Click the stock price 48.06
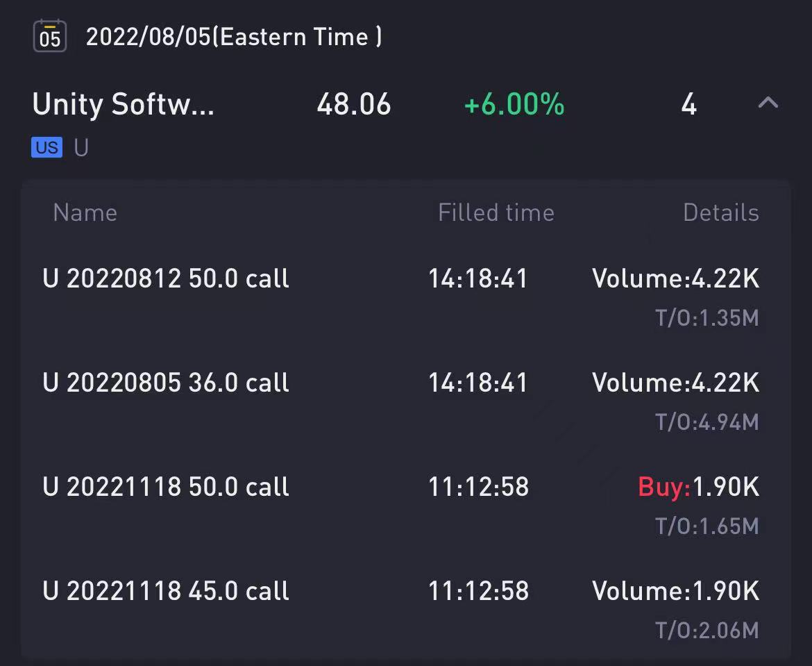Viewport: 812px width, 666px height. [354, 104]
